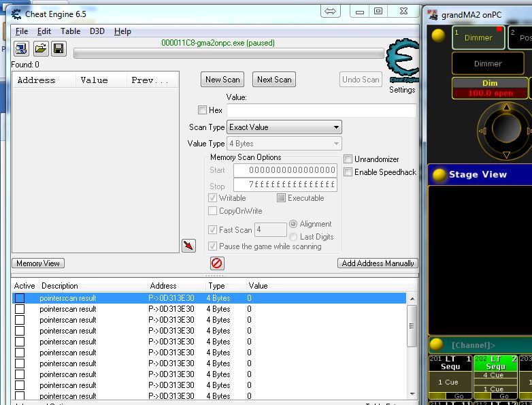Click the Value column header in results
Screen dimensions: 532x405
pyautogui.click(x=101, y=80)
